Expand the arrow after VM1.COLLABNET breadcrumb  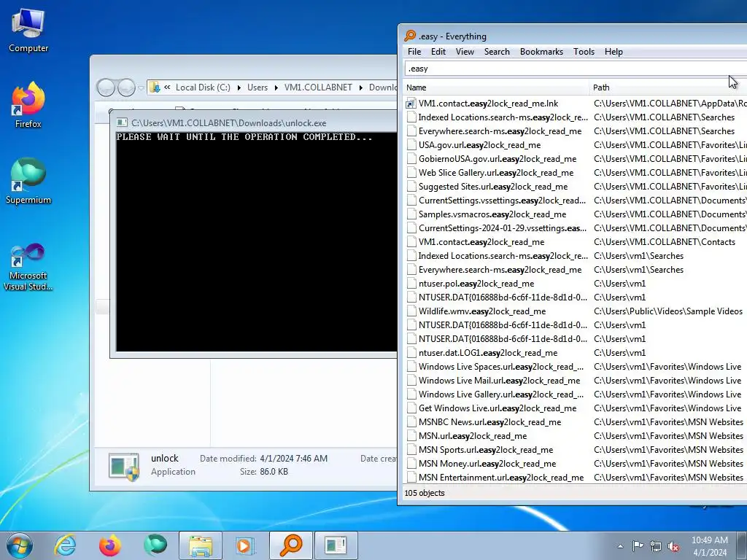point(360,87)
